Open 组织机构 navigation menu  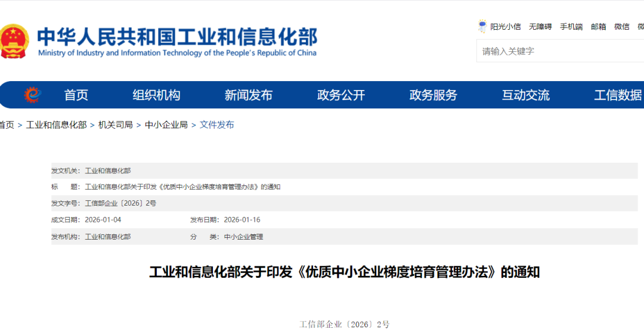(x=156, y=95)
